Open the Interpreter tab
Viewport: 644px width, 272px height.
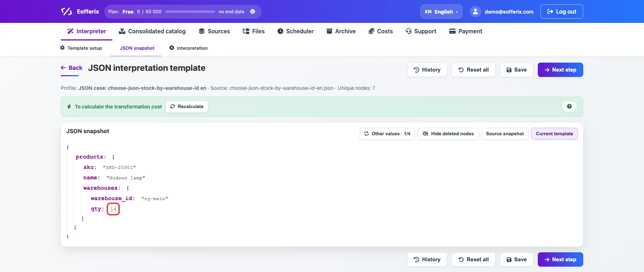87,31
